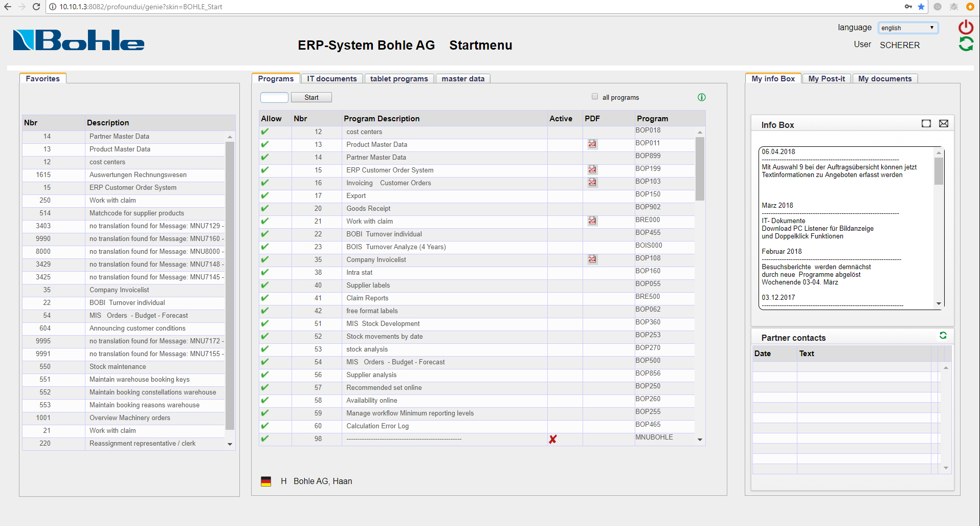Click the programs list scrollbar thumb
The height and width of the screenshot is (526, 980).
tap(700, 169)
